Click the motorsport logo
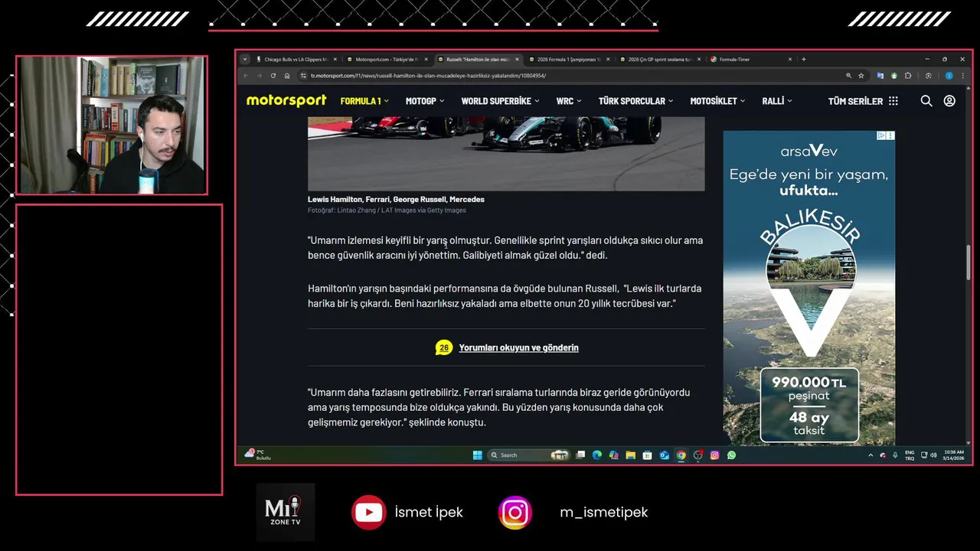 coord(286,100)
